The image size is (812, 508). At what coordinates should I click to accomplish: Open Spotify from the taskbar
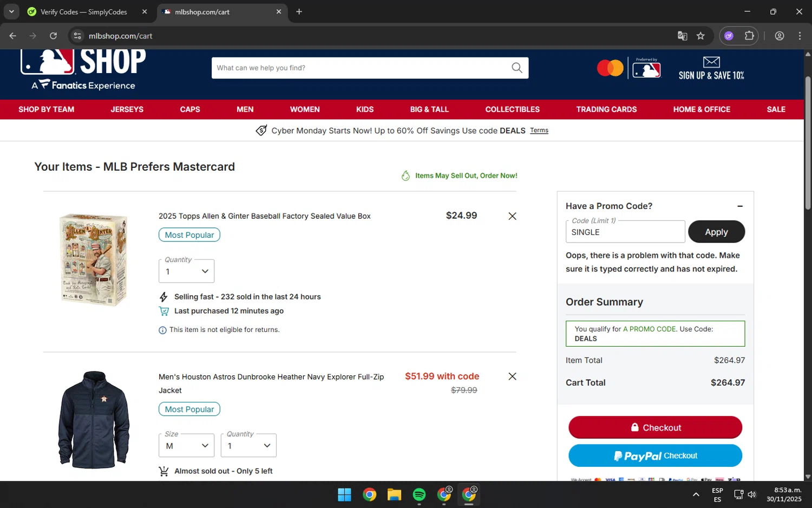[419, 494]
